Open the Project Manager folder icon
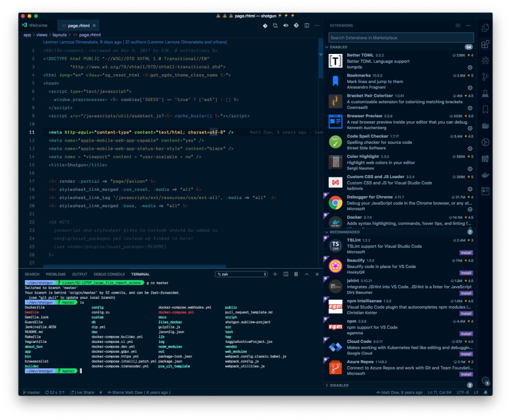 [x=485, y=126]
